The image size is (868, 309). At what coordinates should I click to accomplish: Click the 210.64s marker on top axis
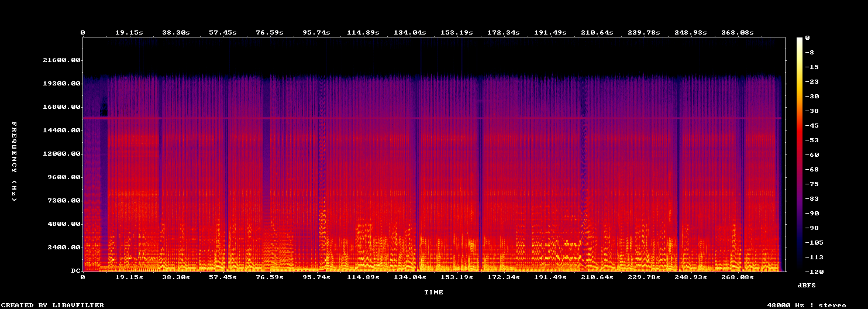click(x=597, y=33)
